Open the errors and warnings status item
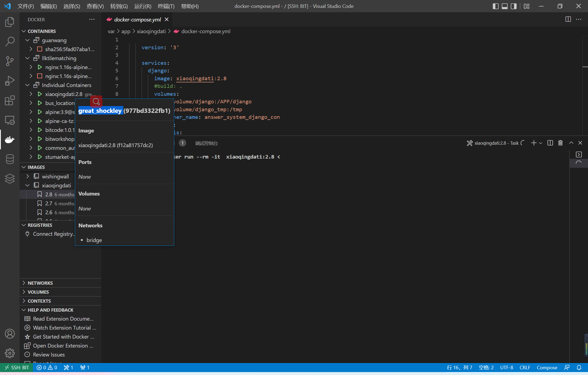This screenshot has width=588, height=375. [47, 367]
